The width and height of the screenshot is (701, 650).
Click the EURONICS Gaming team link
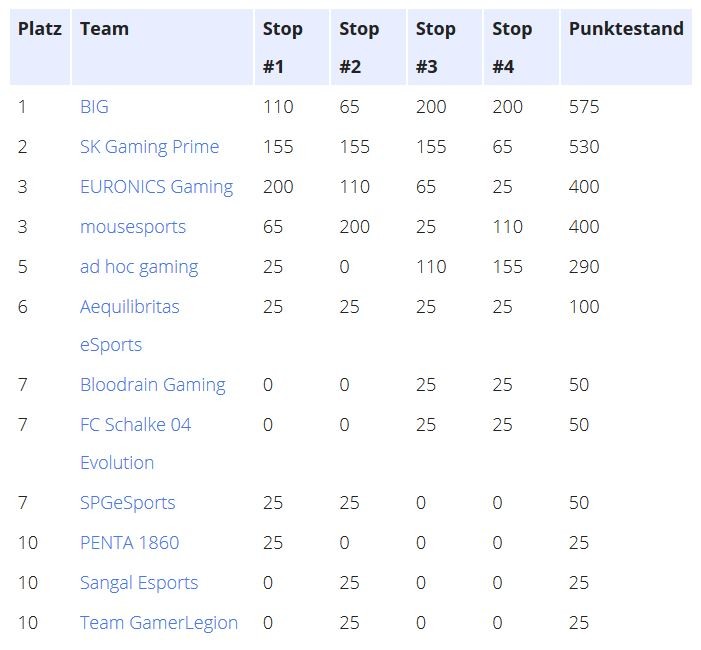click(x=156, y=187)
